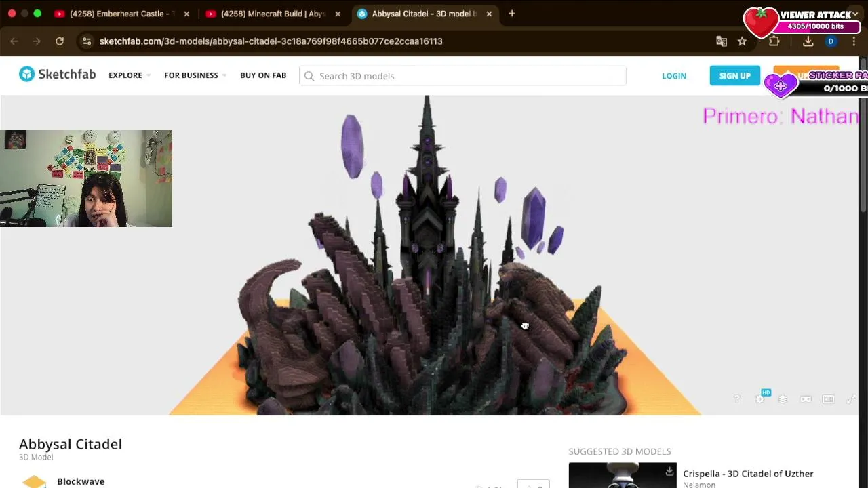
Task: Open the HD viewer settings gear
Action: [x=760, y=399]
